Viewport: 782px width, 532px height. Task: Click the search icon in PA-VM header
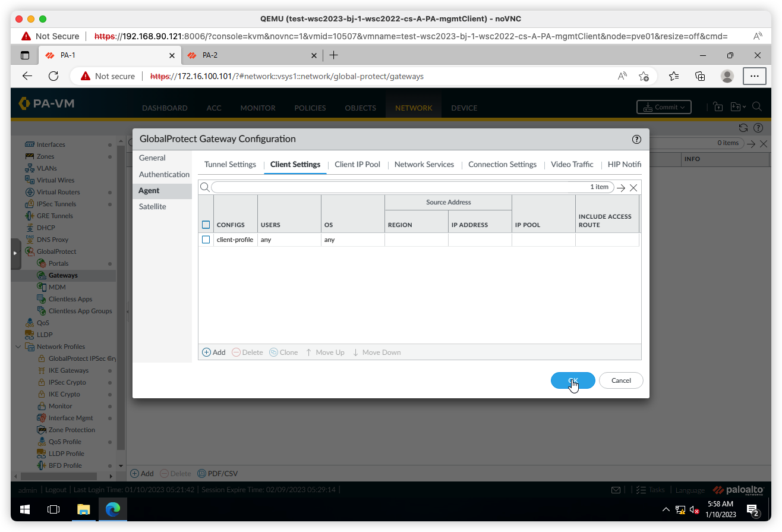756,107
